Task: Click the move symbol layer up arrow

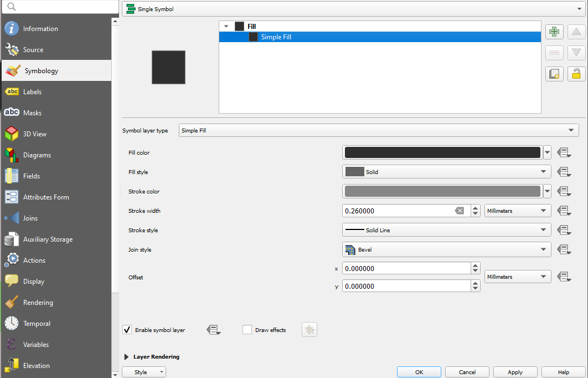Action: [x=576, y=32]
